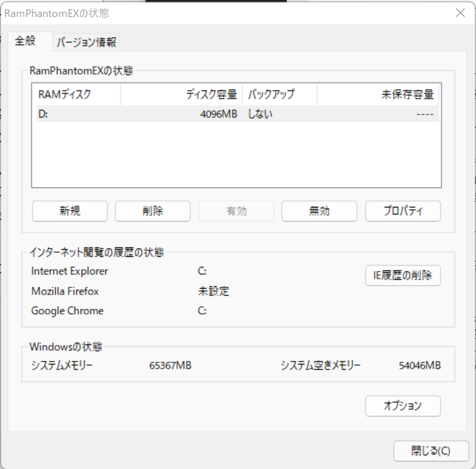
Task: Click the システムメモリー label
Action: click(x=62, y=366)
